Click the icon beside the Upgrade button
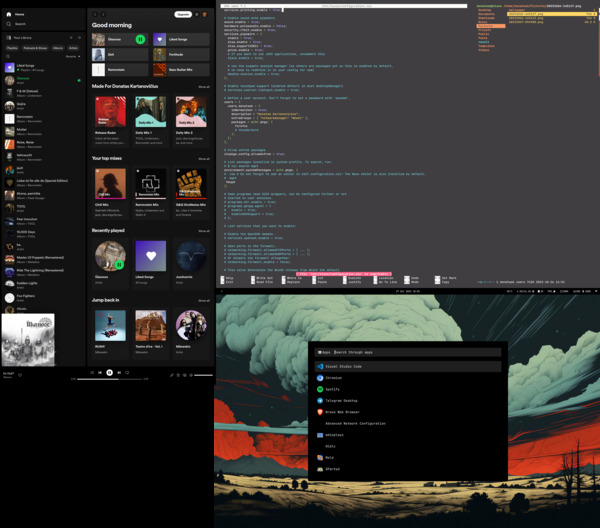 (197, 14)
